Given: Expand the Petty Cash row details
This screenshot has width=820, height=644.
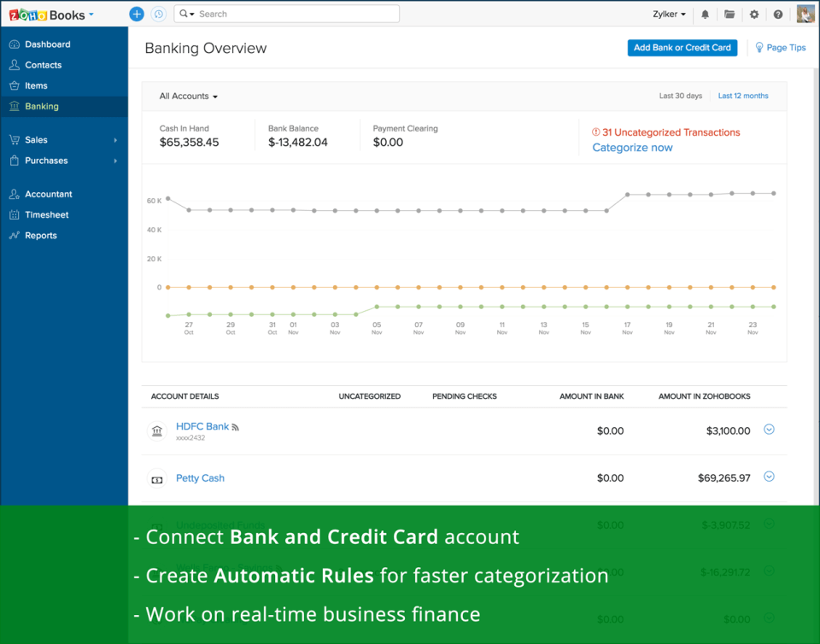Looking at the screenshot, I should pos(769,477).
